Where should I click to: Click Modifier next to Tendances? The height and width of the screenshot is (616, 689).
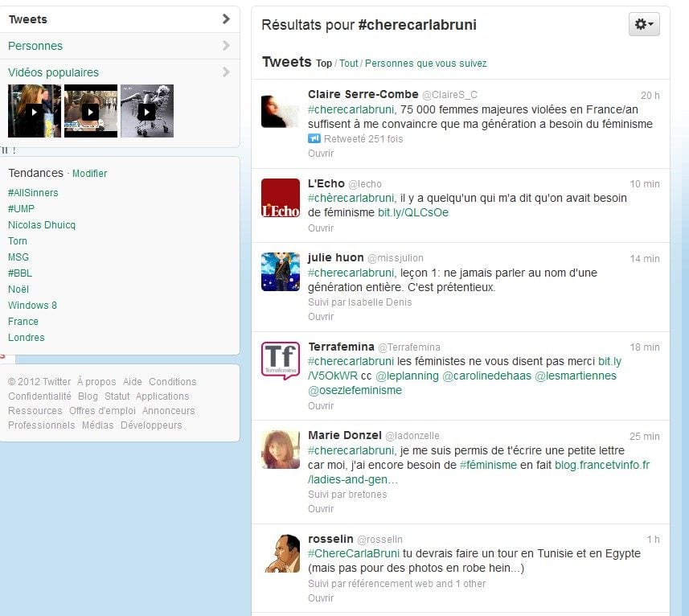click(89, 174)
